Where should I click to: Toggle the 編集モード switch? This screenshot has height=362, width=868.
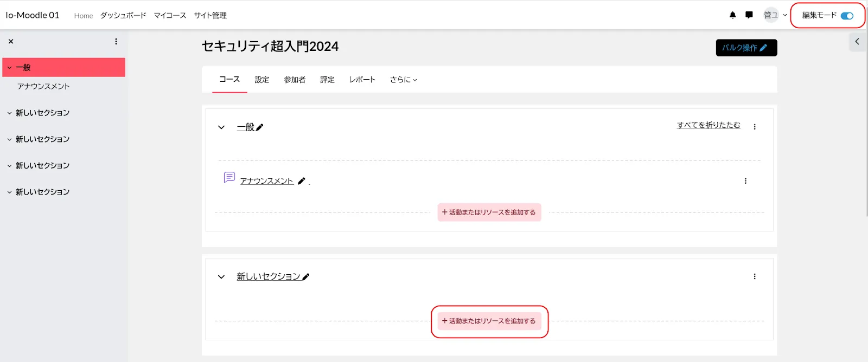coord(846,16)
